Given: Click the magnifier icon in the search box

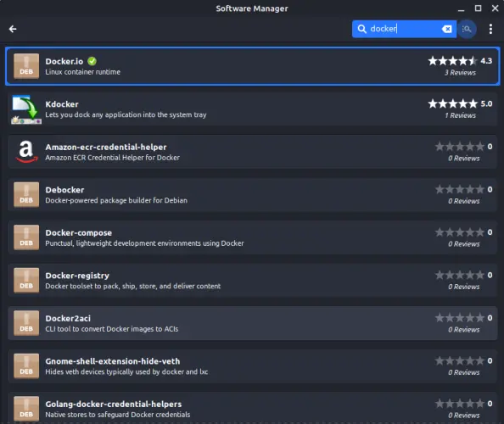Looking at the screenshot, I should [361, 29].
